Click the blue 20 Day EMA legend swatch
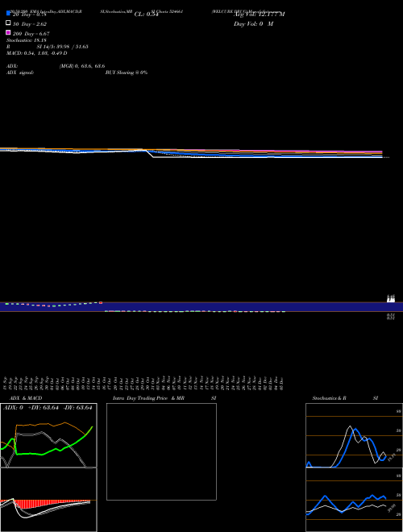This screenshot has width=403, height=532. point(8,13)
